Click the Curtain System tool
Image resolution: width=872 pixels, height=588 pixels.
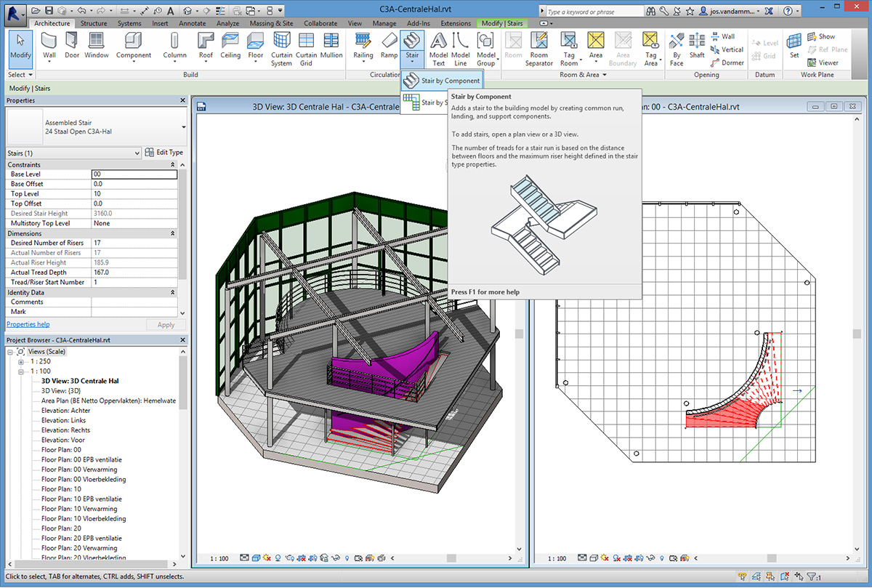coord(281,48)
